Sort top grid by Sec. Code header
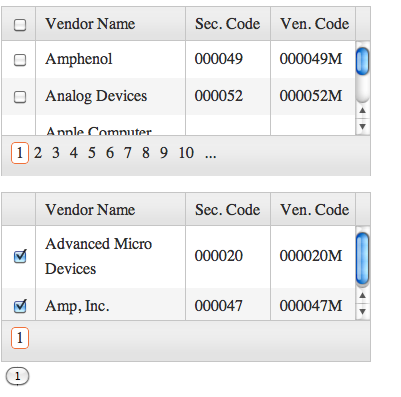The width and height of the screenshot is (401, 397). pos(228,24)
